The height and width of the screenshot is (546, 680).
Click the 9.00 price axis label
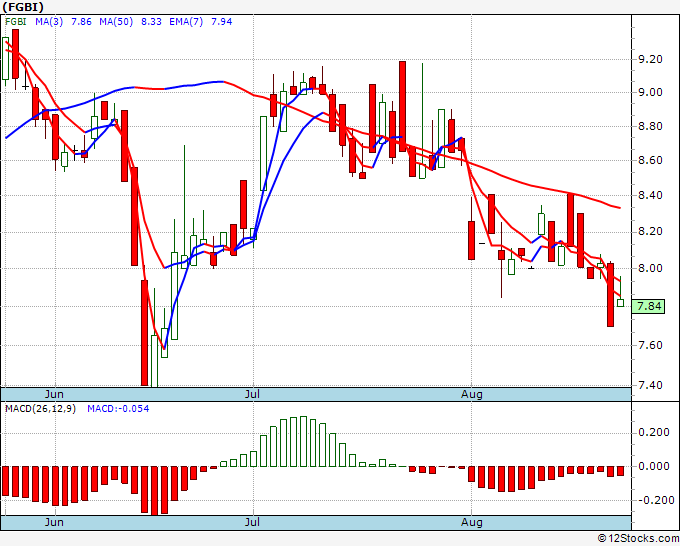pyautogui.click(x=650, y=92)
